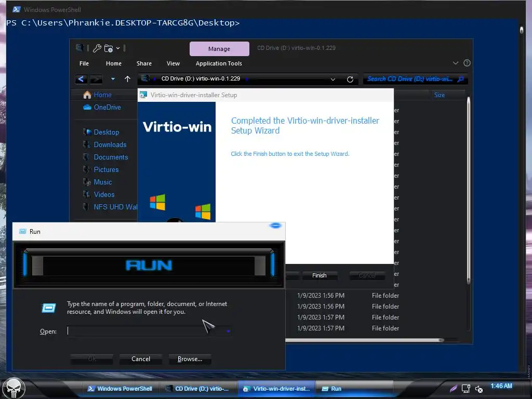
Task: Switch to Virtio-win-driver-inst taskbar button
Action: coord(277,389)
